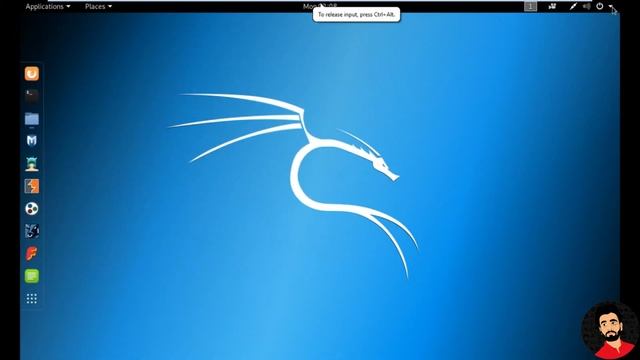
Task: Open Maltego from the dock
Action: pyautogui.click(x=31, y=209)
